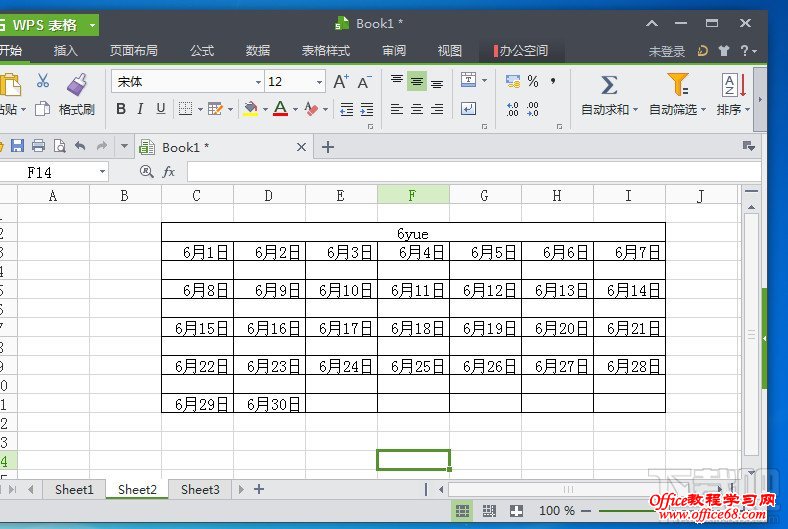Click the increase decimal places icon
The width and height of the screenshot is (788, 529).
click(513, 109)
